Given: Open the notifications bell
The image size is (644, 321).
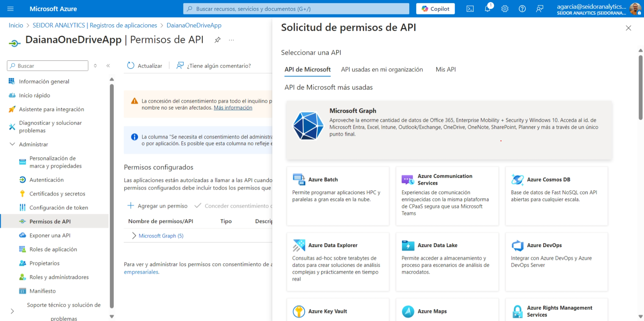Looking at the screenshot, I should point(487,9).
